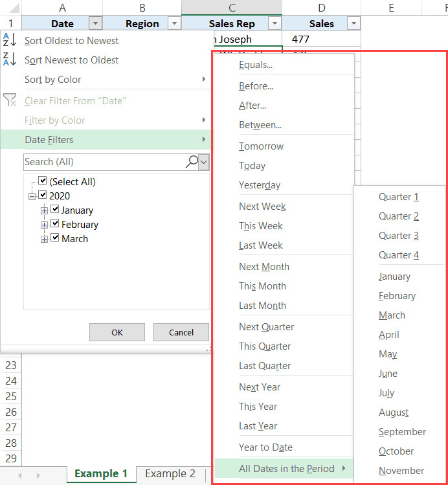Select the column C header
The width and height of the screenshot is (448, 485).
pos(232,8)
